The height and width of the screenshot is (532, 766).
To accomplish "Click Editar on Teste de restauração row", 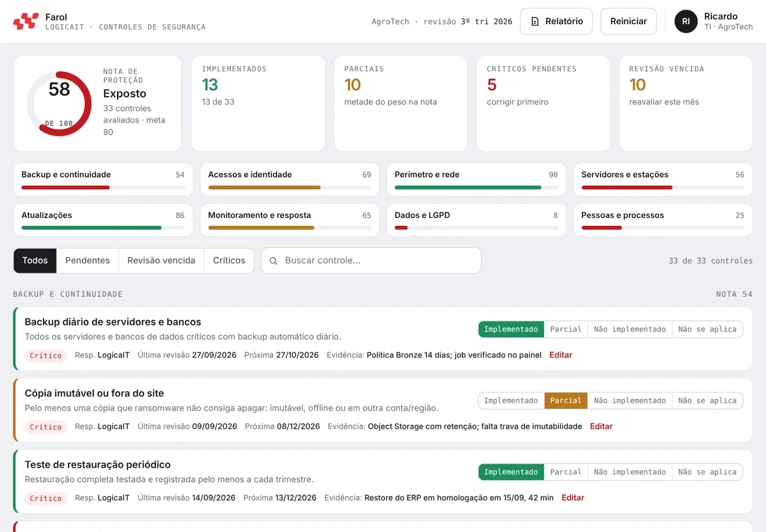I will point(573,498).
